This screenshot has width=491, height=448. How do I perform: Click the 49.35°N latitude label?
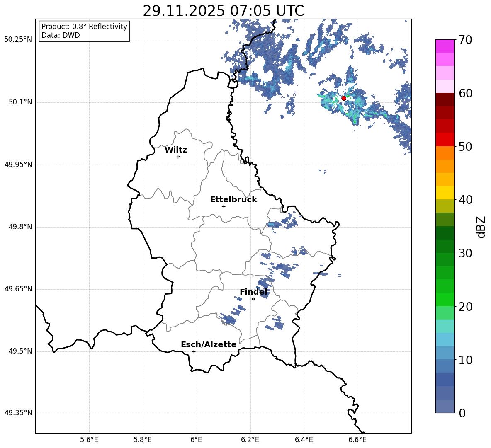click(18, 413)
